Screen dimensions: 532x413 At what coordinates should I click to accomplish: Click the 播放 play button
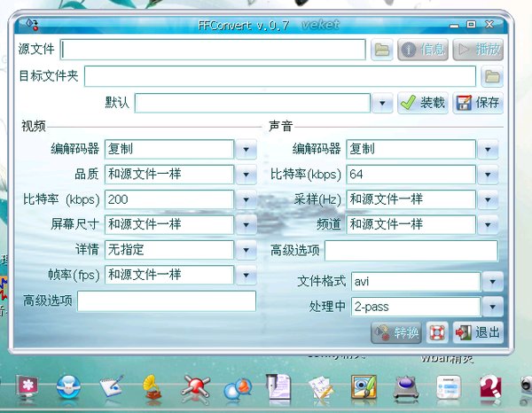(478, 50)
